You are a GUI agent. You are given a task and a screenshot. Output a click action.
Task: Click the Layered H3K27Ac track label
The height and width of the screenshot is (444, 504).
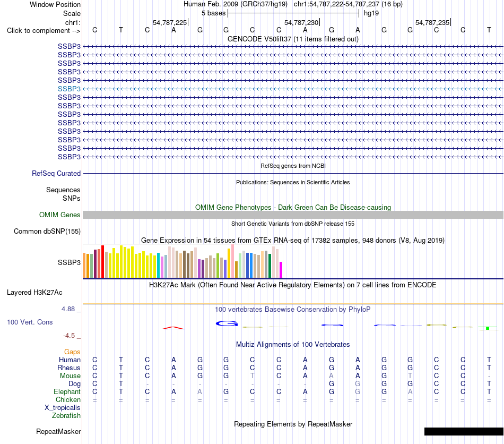[34, 293]
